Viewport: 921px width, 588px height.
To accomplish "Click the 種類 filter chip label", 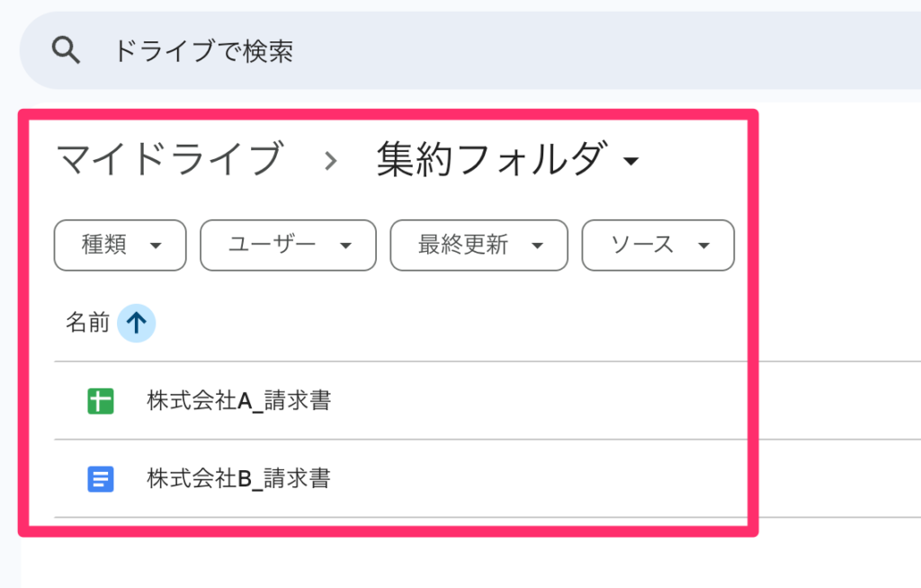I will coord(104,245).
